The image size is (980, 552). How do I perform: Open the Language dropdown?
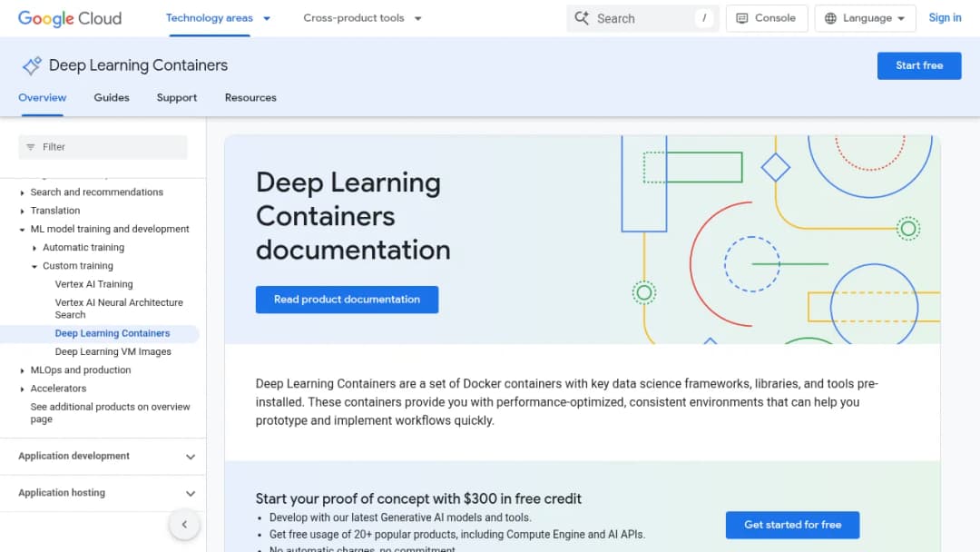[865, 18]
